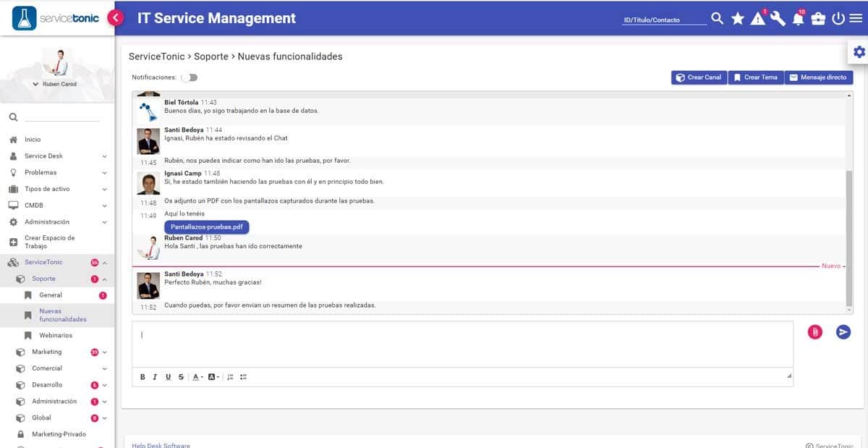Screen dimensions: 868x448
Task: Open the Webinarios channel
Action: (x=55, y=336)
